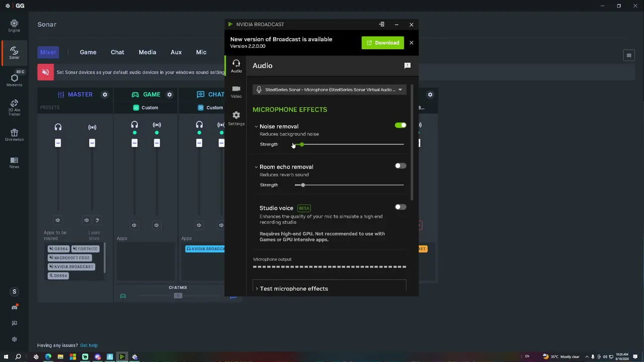Open Moments in the GG sidebar
The height and width of the screenshot is (362, 644).
(x=14, y=80)
